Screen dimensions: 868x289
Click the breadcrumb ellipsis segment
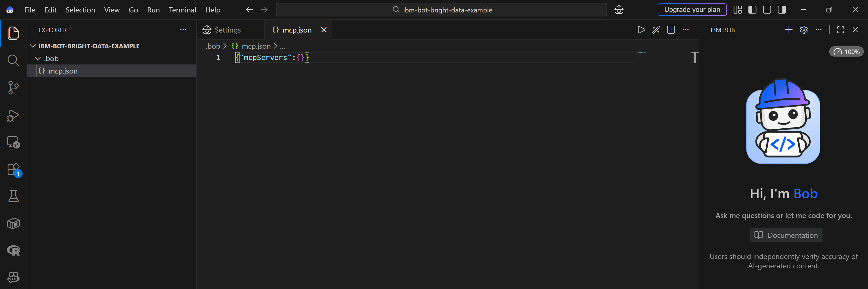click(x=282, y=46)
